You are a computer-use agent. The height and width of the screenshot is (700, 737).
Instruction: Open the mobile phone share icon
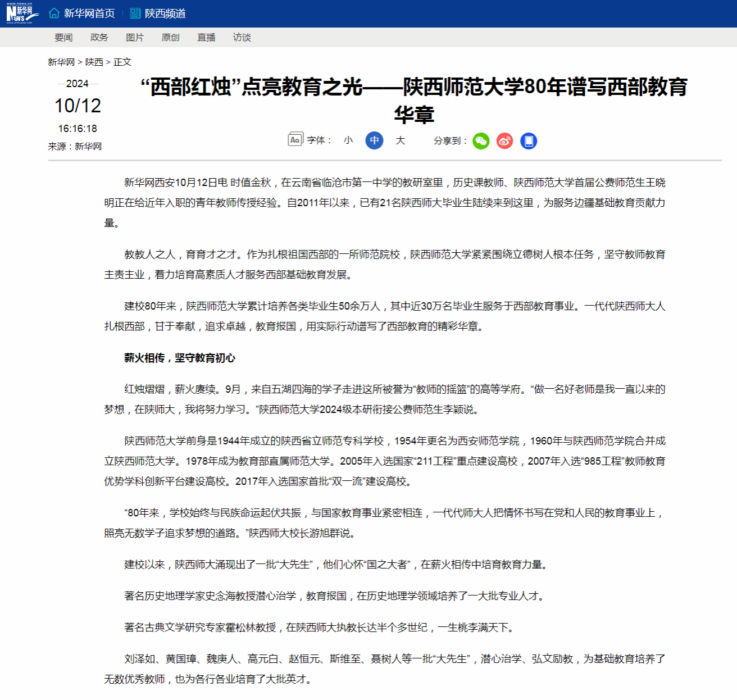[x=529, y=141]
